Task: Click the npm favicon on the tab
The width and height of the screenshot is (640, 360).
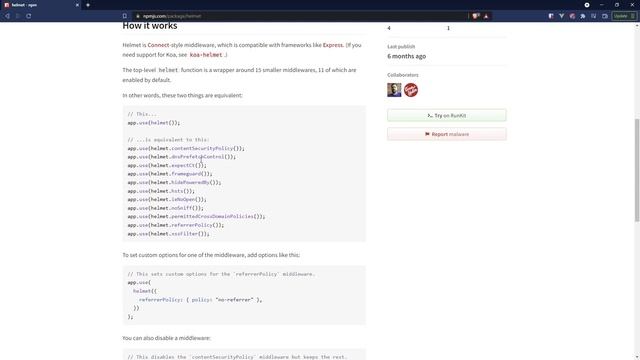Action: point(7,5)
